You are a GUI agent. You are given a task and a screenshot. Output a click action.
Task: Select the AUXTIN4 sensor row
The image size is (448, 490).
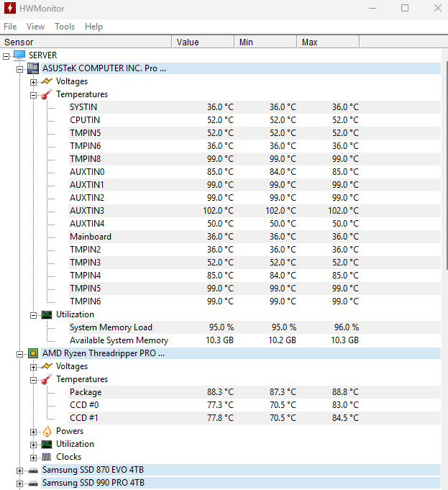pos(255,224)
